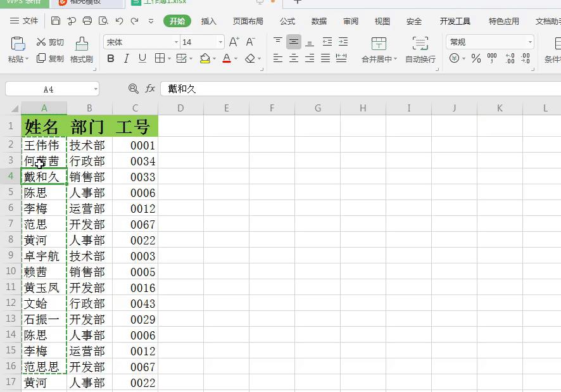Select column D header

point(180,108)
